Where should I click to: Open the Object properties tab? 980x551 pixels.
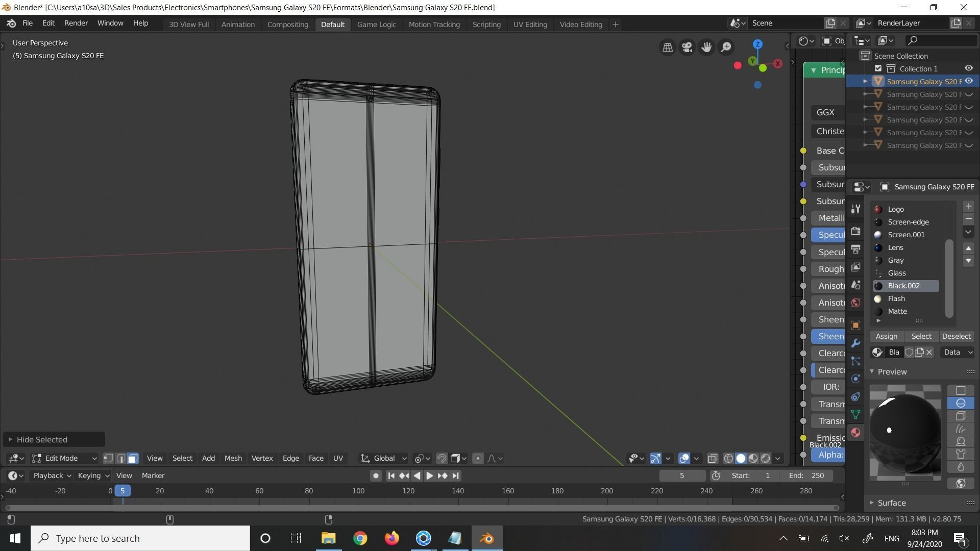click(x=856, y=325)
